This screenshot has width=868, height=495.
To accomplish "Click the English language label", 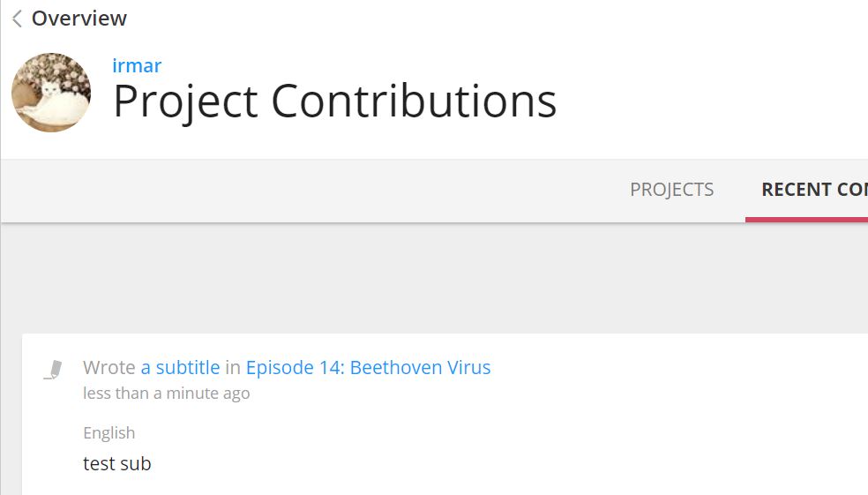I will [109, 432].
